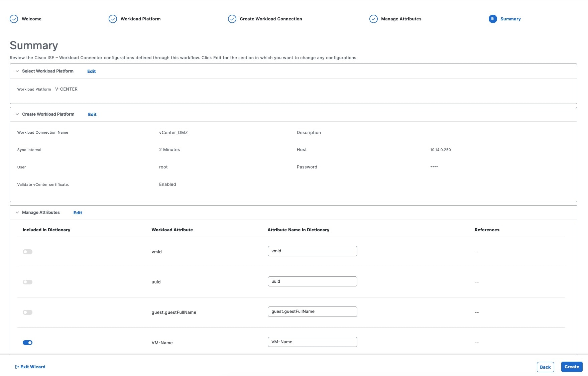Collapse the Manage Attributes section

point(17,213)
